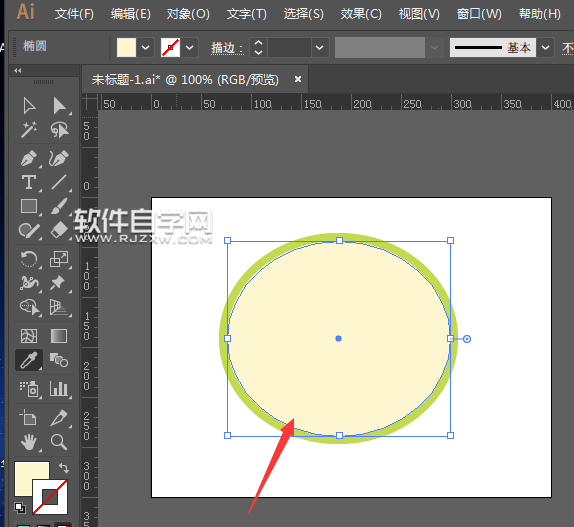Image resolution: width=574 pixels, height=527 pixels.
Task: Swap fill and stroke colors arrow
Action: click(x=64, y=468)
